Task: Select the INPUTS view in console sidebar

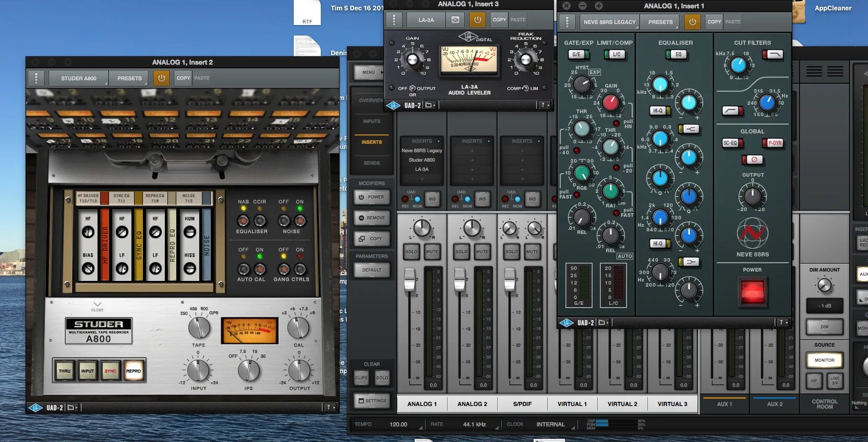Action: pyautogui.click(x=372, y=121)
